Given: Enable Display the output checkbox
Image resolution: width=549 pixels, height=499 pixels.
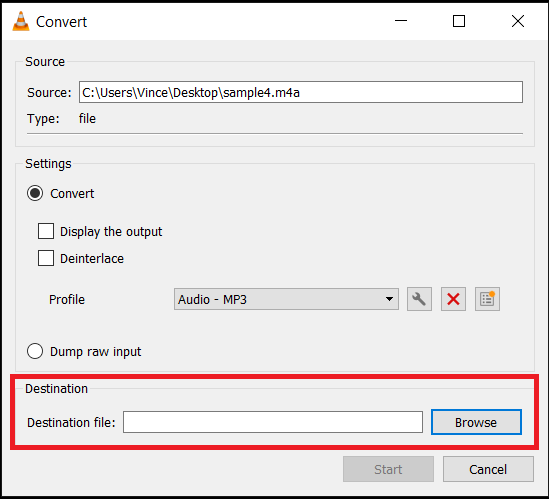Looking at the screenshot, I should (x=46, y=231).
